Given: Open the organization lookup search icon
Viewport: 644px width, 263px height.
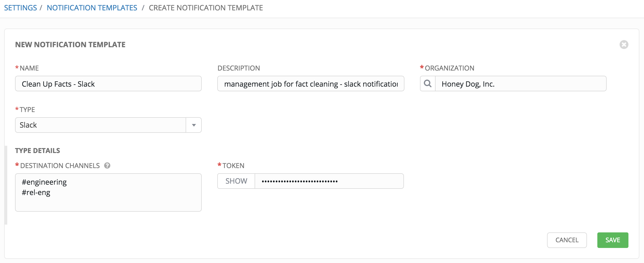Looking at the screenshot, I should pyautogui.click(x=428, y=84).
